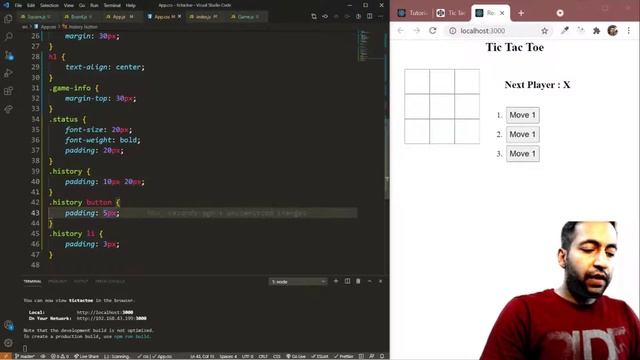Maximize the terminal panel with the chevron
Viewport: 640px width, 360px height.
click(x=369, y=281)
